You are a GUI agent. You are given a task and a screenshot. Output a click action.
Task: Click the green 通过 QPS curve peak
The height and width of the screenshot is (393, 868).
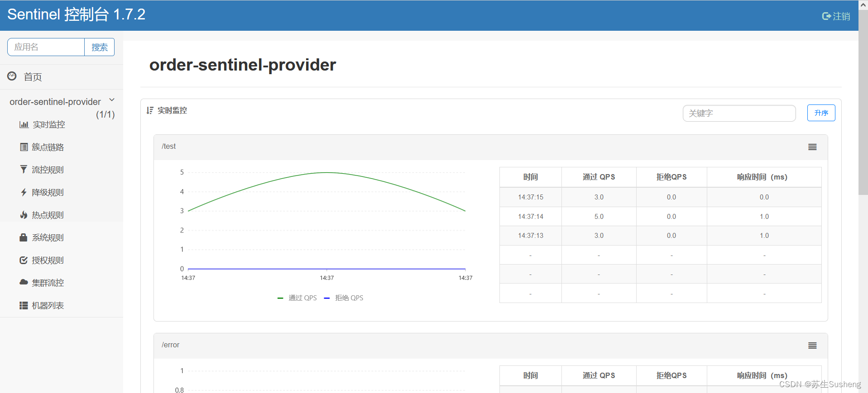(x=327, y=172)
